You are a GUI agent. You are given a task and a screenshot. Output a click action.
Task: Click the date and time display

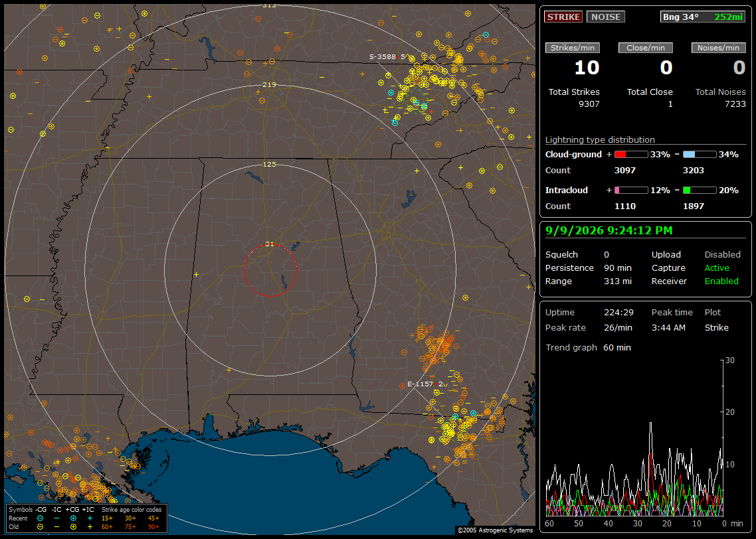(x=609, y=230)
